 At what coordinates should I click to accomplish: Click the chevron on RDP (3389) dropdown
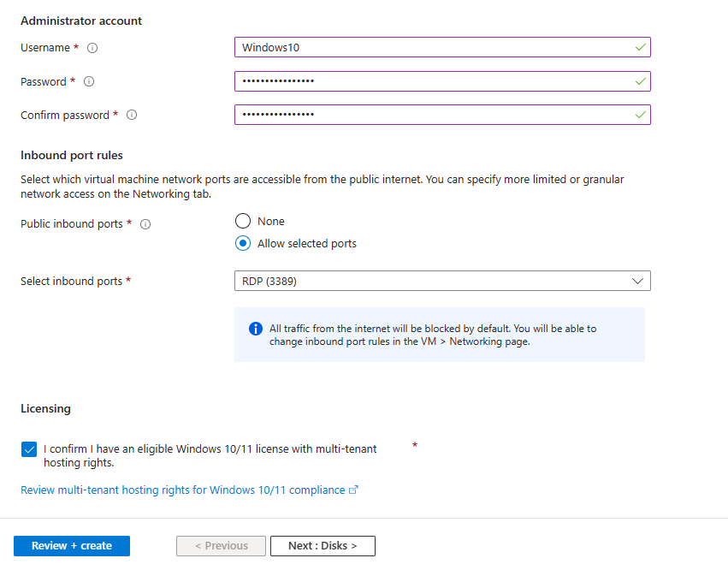[637, 281]
